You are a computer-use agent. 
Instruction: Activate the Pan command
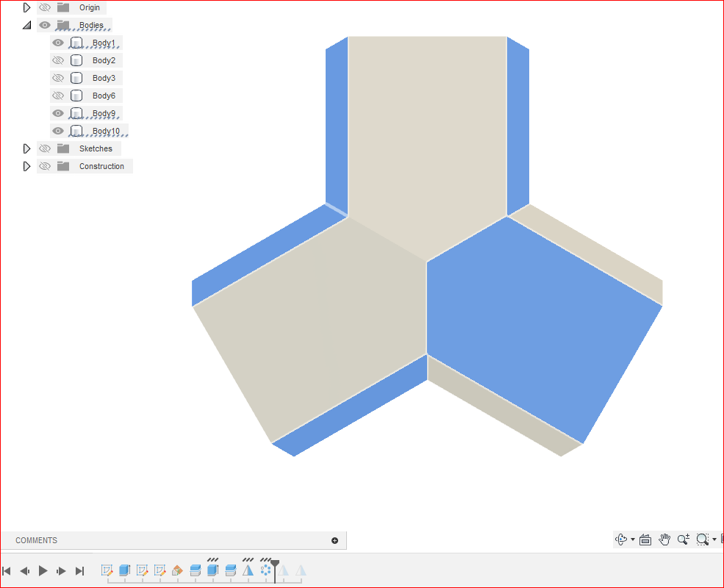coord(664,539)
